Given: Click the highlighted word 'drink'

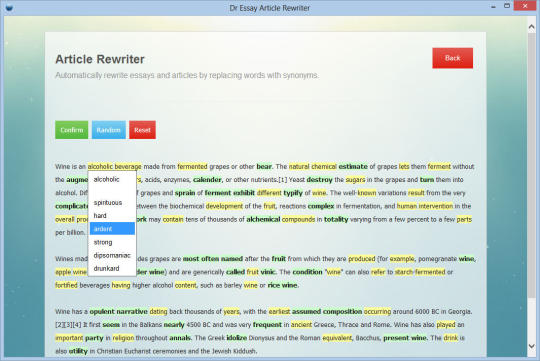Looking at the screenshot, I should pyautogui.click(x=451, y=338).
